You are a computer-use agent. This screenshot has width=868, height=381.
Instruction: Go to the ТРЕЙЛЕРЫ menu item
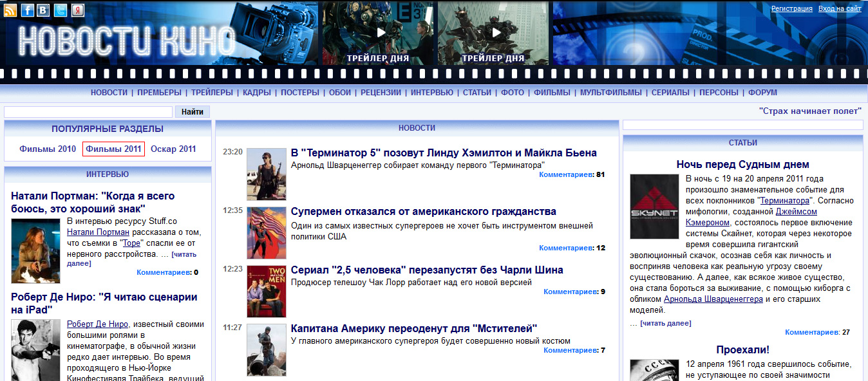click(212, 93)
